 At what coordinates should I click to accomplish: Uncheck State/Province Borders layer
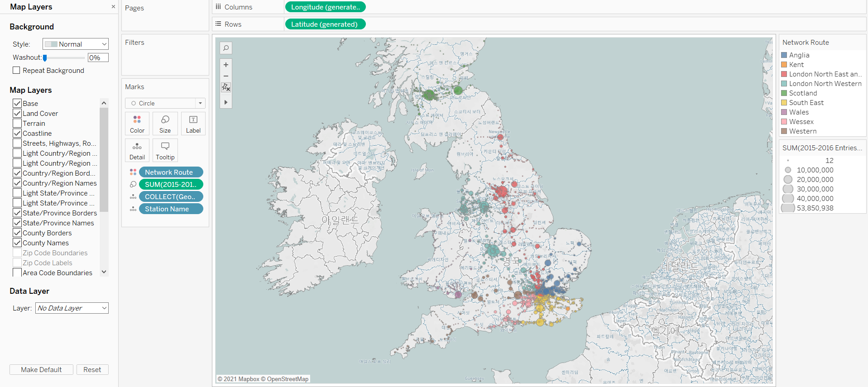tap(17, 213)
